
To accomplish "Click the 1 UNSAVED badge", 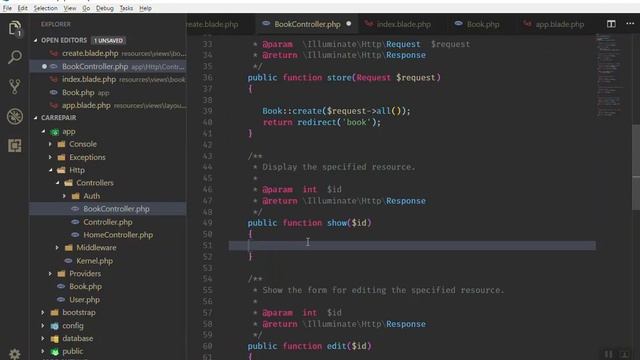I will pyautogui.click(x=108, y=40).
